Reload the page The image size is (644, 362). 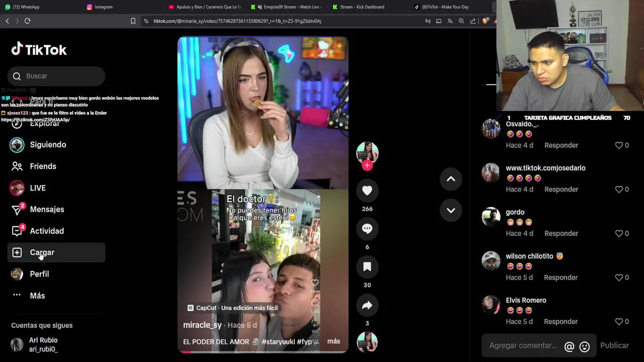coord(27,21)
